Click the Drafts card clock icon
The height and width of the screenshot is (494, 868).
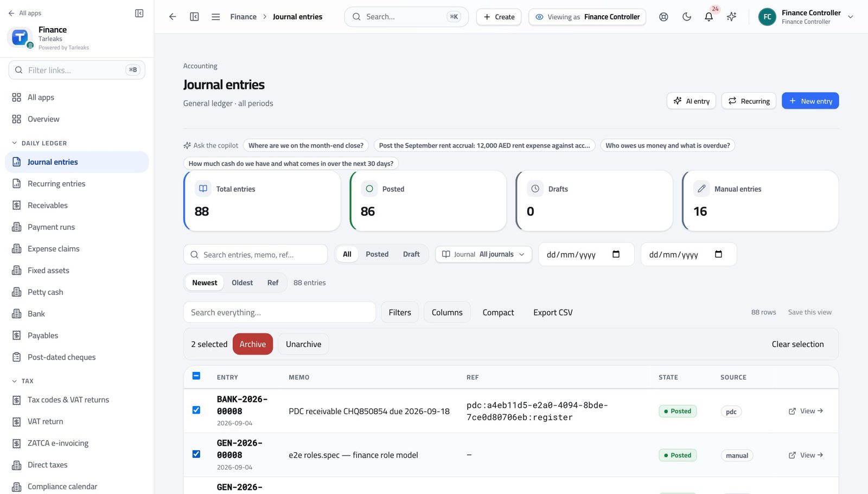[535, 189]
